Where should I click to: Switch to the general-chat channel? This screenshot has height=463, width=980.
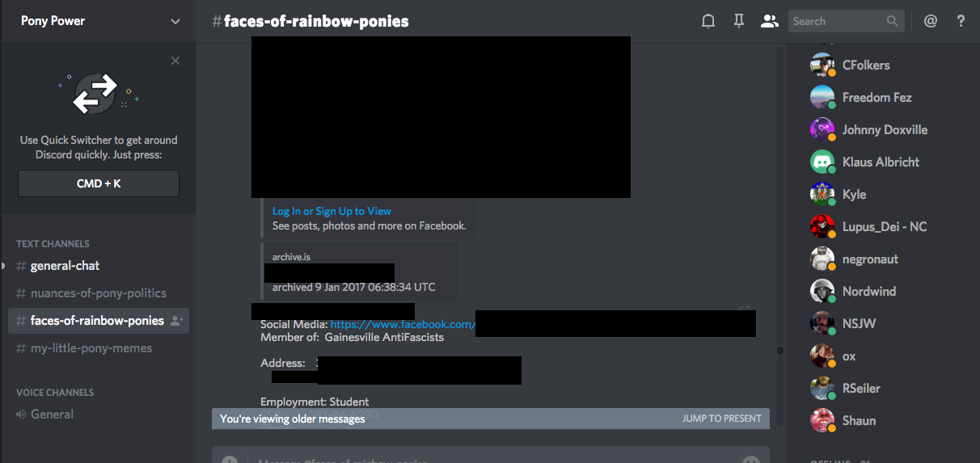(65, 266)
